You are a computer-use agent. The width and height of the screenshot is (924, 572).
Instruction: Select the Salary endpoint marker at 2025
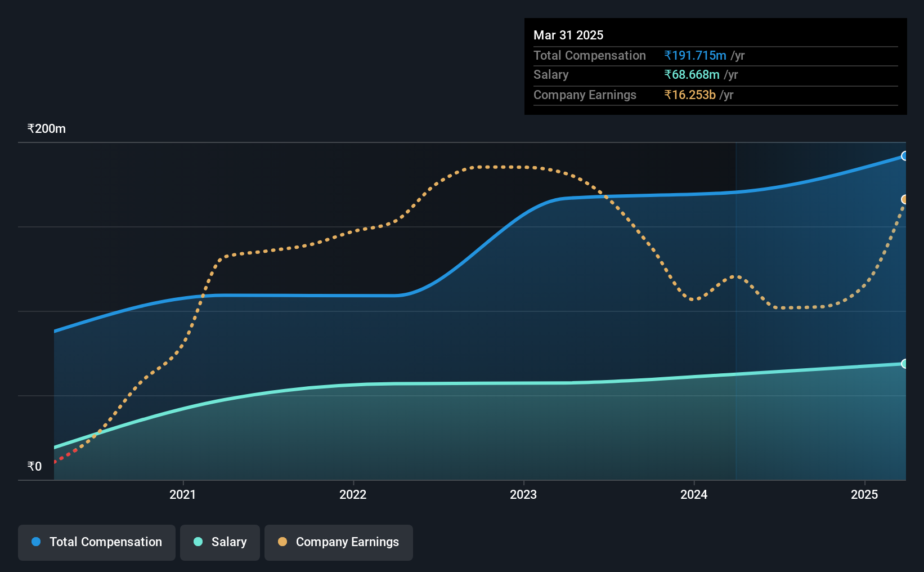click(904, 364)
